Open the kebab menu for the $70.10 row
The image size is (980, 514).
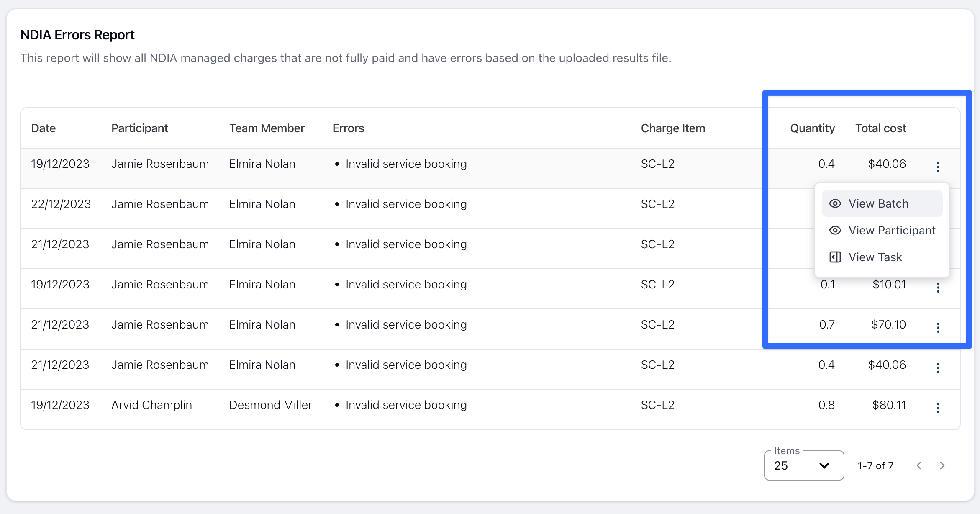point(938,328)
